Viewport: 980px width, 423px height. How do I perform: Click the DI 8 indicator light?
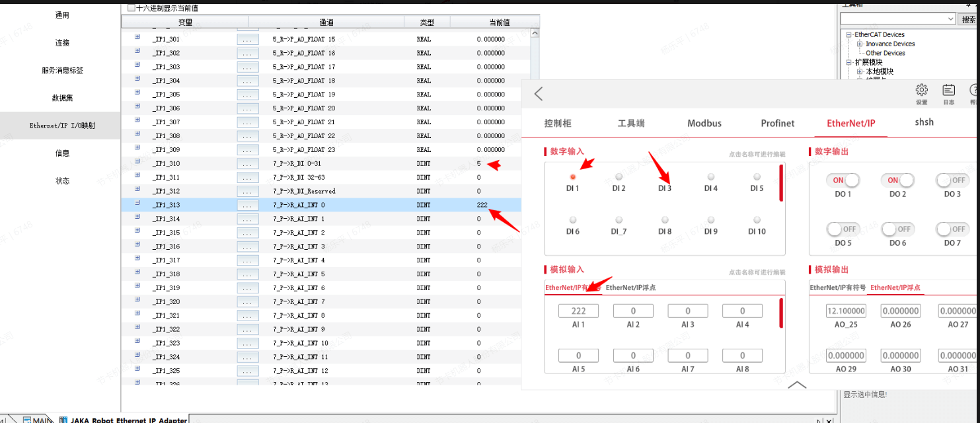coord(665,220)
